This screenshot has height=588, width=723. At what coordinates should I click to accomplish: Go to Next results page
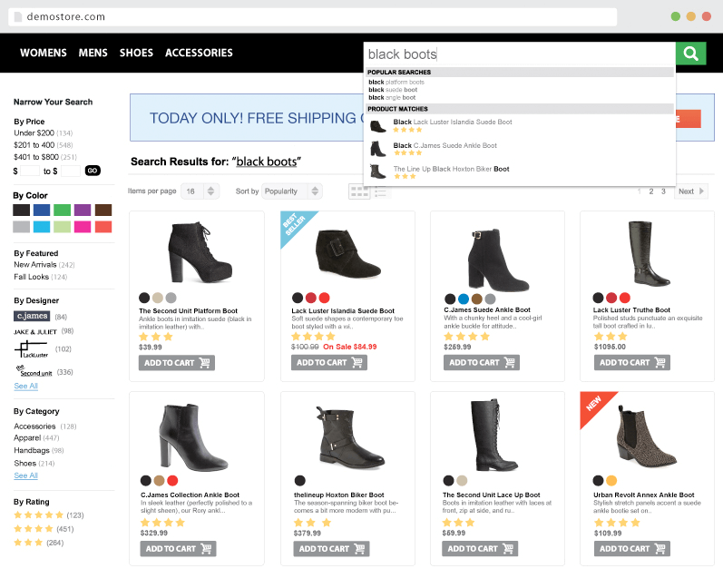(x=690, y=191)
